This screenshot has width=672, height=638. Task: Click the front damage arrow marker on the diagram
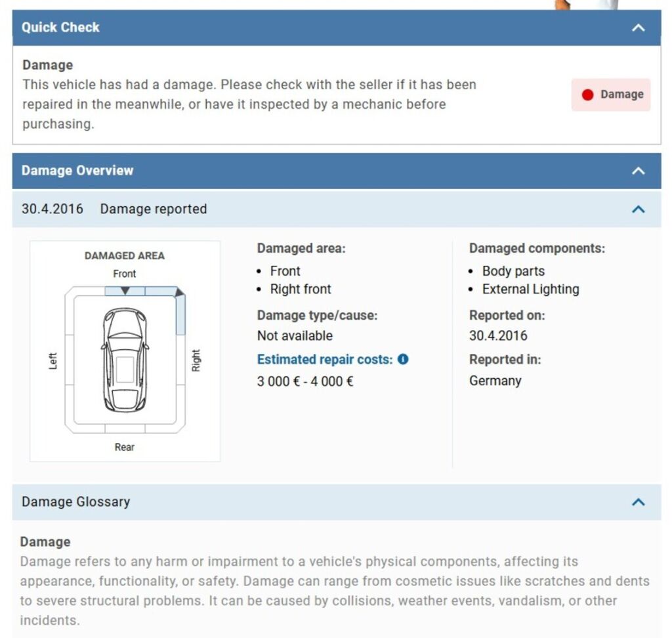click(125, 290)
